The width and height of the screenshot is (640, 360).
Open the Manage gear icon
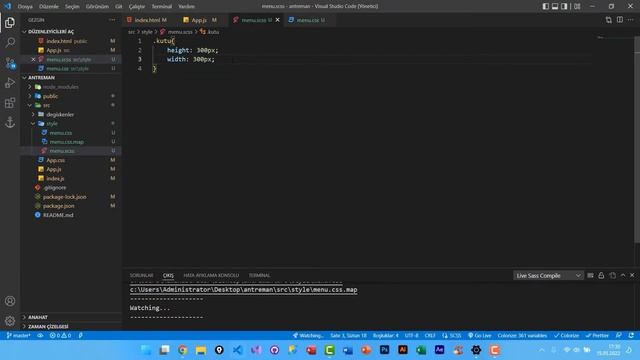[x=10, y=321]
